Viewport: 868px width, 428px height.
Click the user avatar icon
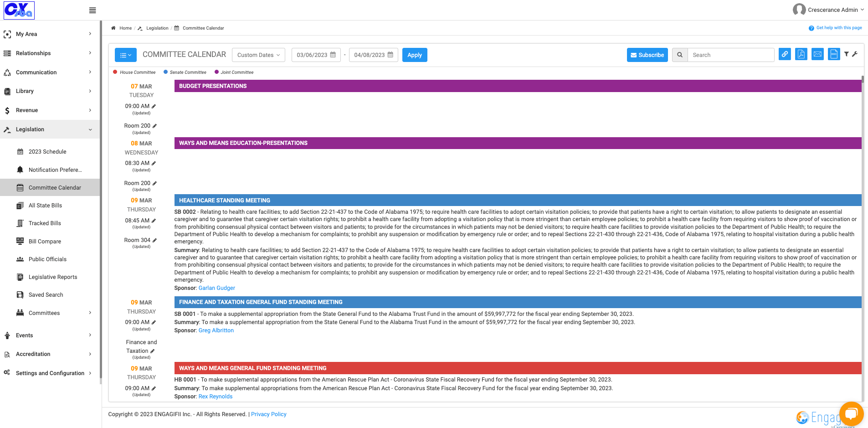[799, 10]
